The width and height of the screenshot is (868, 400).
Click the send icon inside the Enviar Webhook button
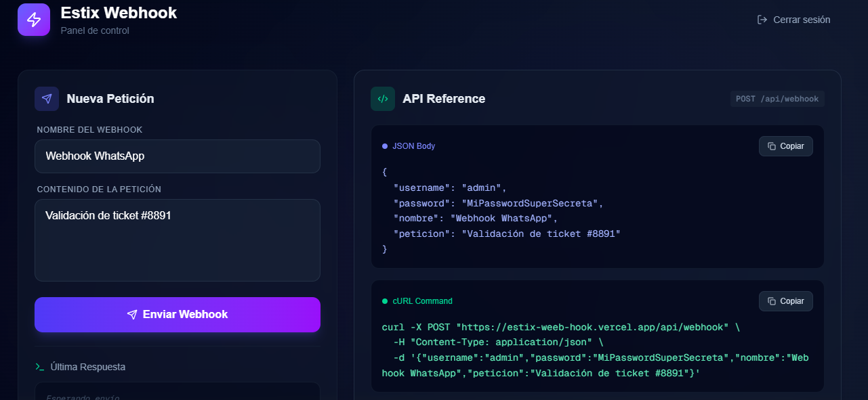[x=133, y=314]
